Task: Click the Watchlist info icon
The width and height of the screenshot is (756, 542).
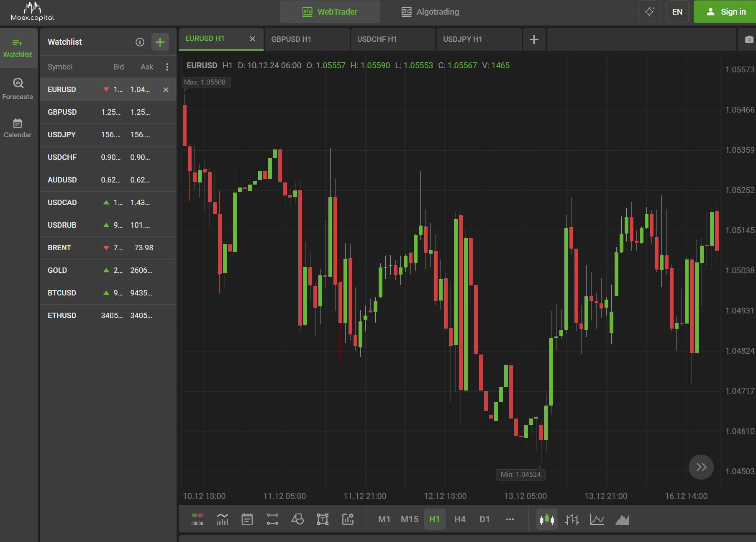Action: (x=140, y=42)
